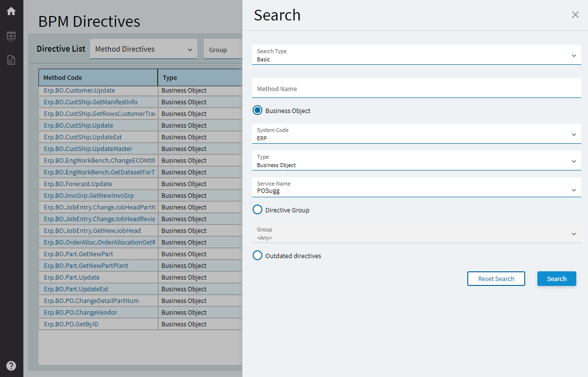The height and width of the screenshot is (377, 588).
Task: Open Erp.BO.Part.Update directive
Action: point(72,278)
